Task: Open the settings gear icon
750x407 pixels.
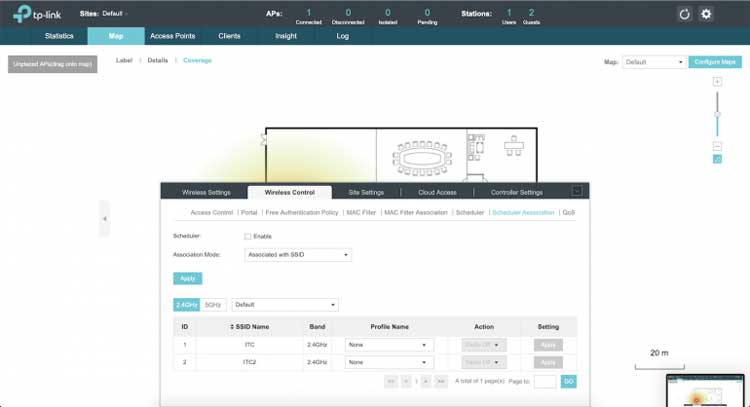Action: pos(706,14)
